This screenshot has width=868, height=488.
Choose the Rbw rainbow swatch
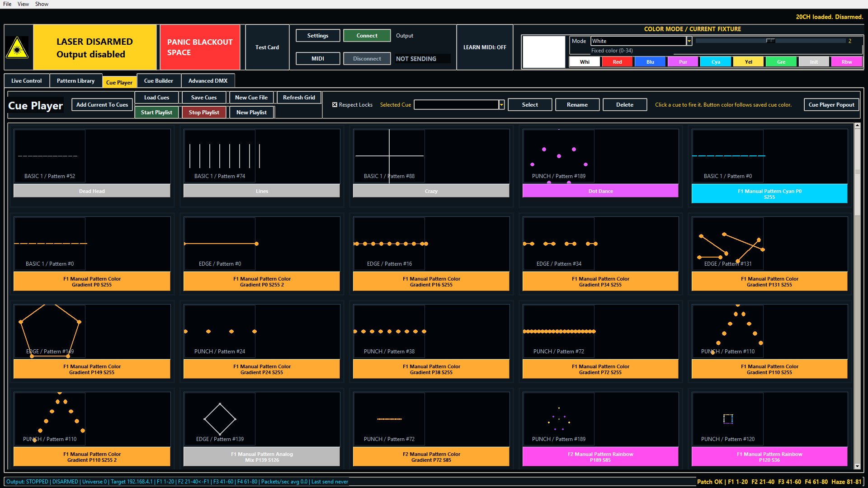847,62
